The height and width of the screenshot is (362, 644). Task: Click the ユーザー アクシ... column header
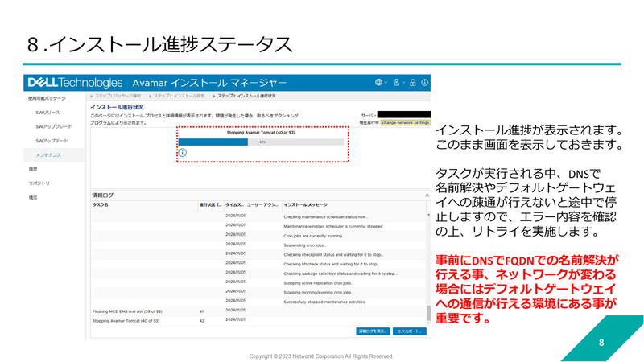coord(262,205)
